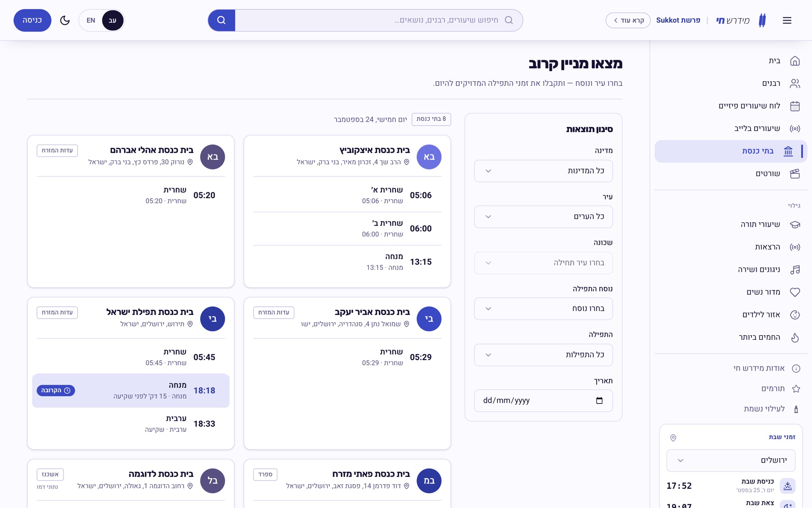Click the קרא עוד button
This screenshot has width=812, height=508.
(628, 20)
